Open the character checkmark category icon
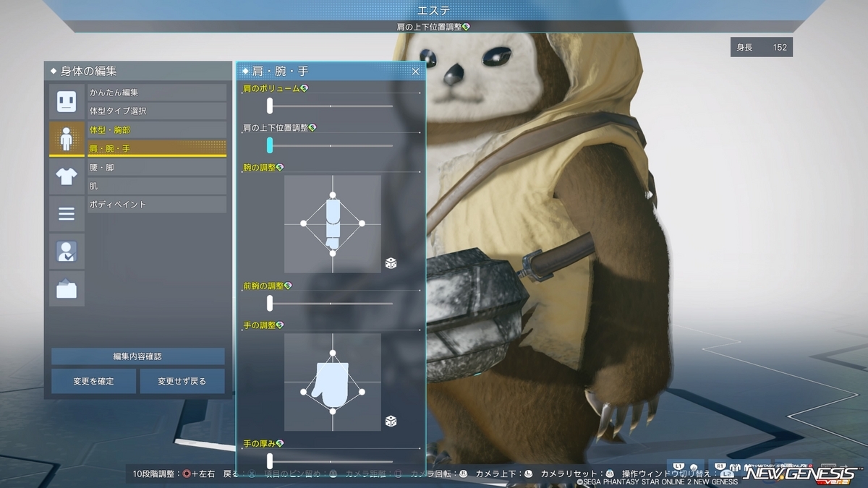Image resolution: width=868 pixels, height=488 pixels. coord(67,251)
